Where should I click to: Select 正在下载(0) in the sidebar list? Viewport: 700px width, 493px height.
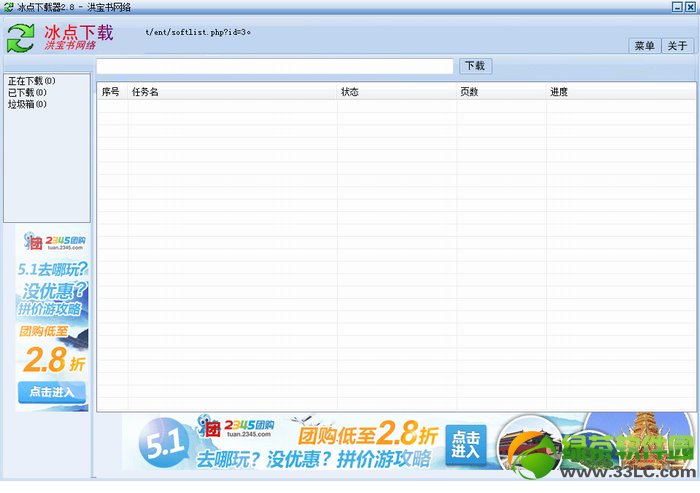coord(32,81)
